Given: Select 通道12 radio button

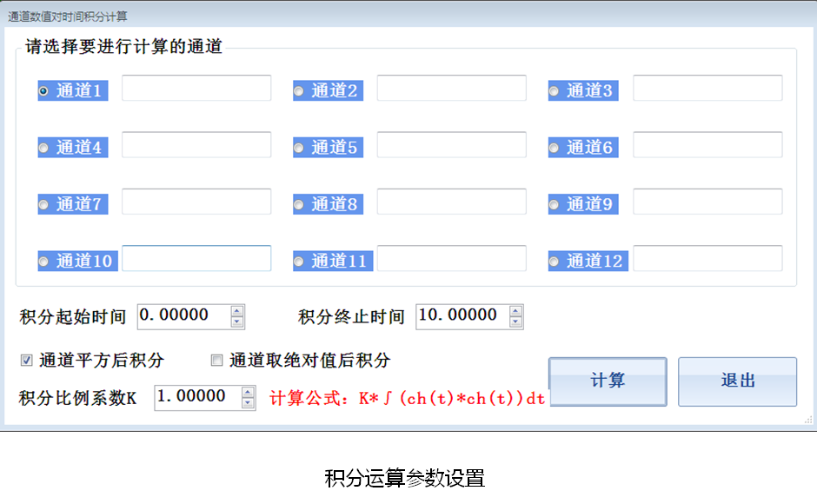Looking at the screenshot, I should (x=555, y=262).
